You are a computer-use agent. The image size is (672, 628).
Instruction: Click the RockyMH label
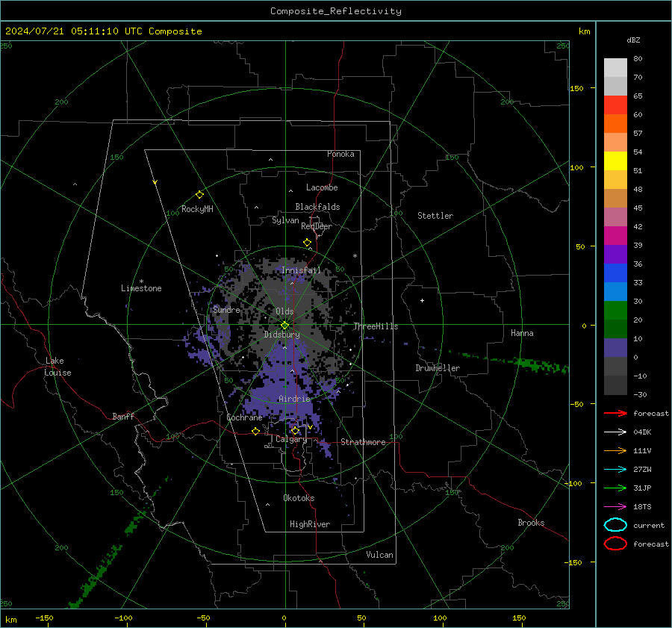pyautogui.click(x=197, y=209)
